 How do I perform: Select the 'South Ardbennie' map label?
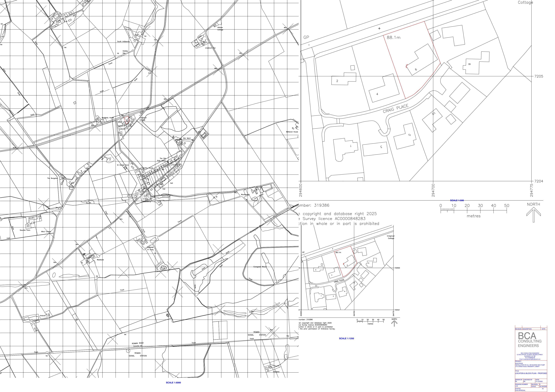(123, 41)
